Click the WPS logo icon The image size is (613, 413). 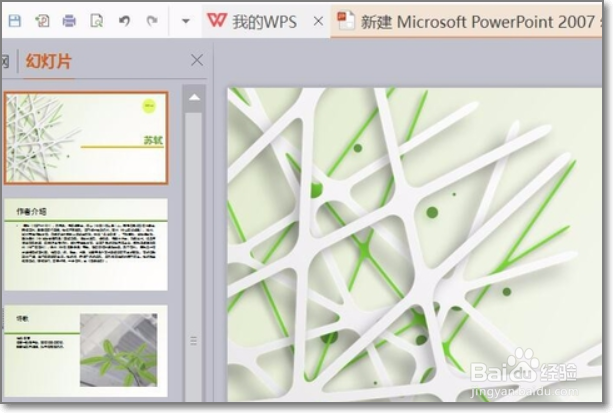(217, 20)
